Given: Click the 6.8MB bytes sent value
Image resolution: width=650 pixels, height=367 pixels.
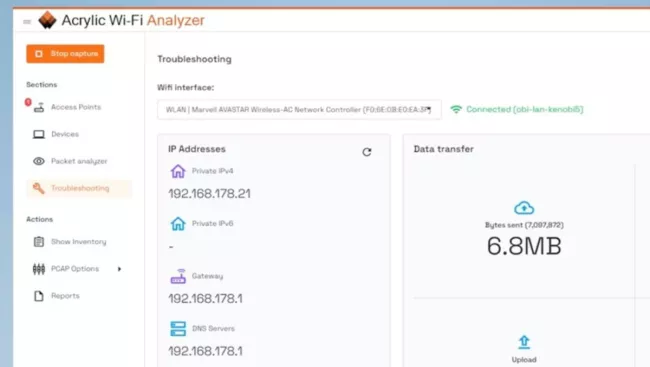Looking at the screenshot, I should tap(524, 246).
